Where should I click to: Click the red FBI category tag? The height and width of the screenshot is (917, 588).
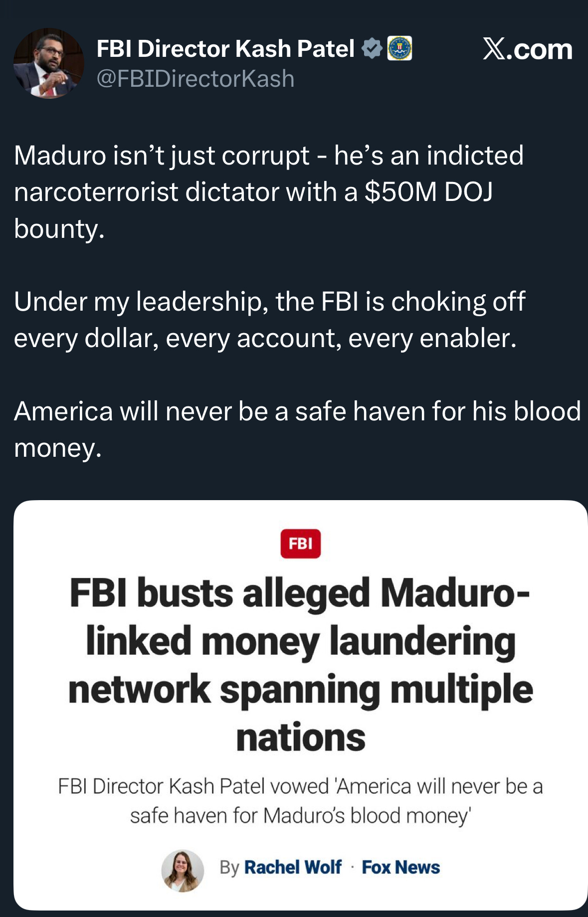click(300, 544)
